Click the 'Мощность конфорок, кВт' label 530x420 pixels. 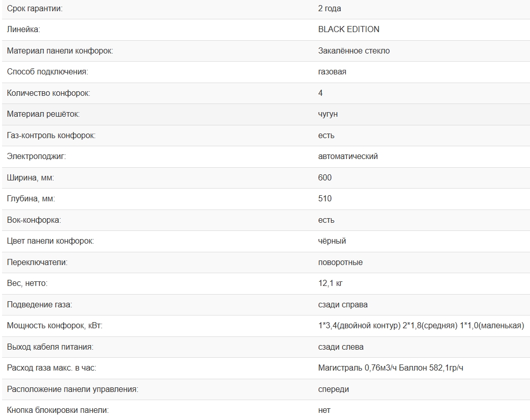click(x=55, y=326)
